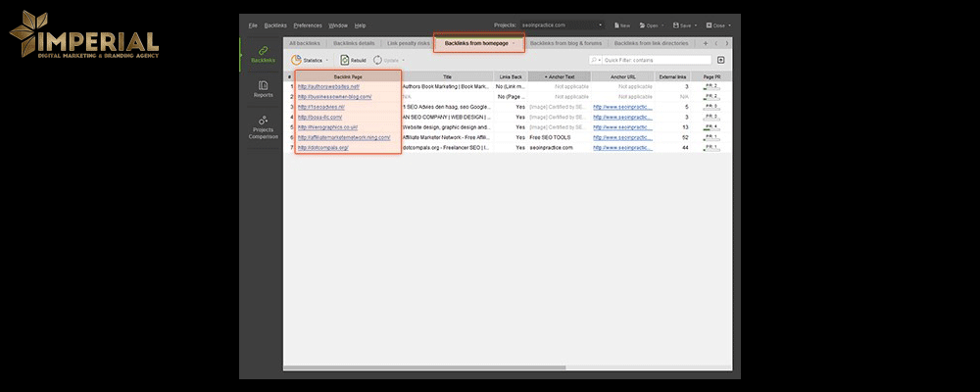Click the Rebuild toolbar icon
This screenshot has height=392, width=980.
pyautogui.click(x=345, y=60)
